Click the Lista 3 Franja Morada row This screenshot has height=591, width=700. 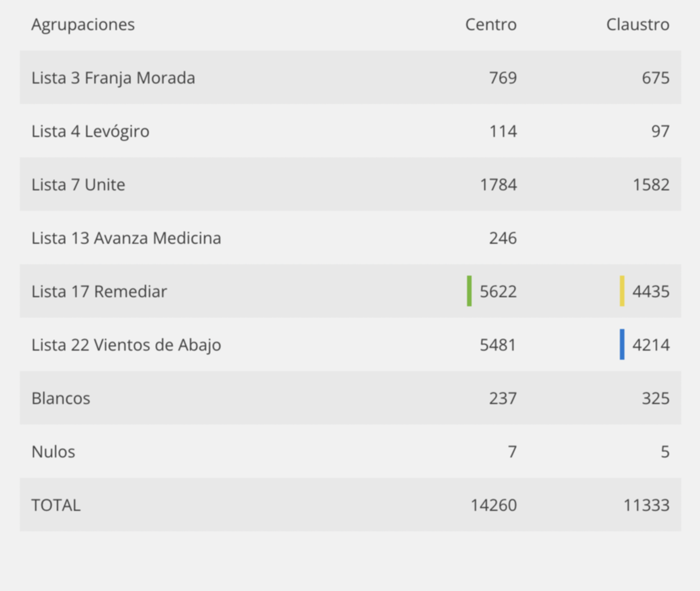(x=350, y=77)
